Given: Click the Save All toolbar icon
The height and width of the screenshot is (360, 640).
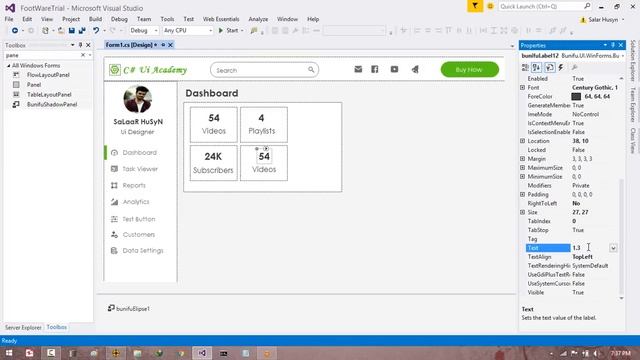Looking at the screenshot, I should pos(82,31).
